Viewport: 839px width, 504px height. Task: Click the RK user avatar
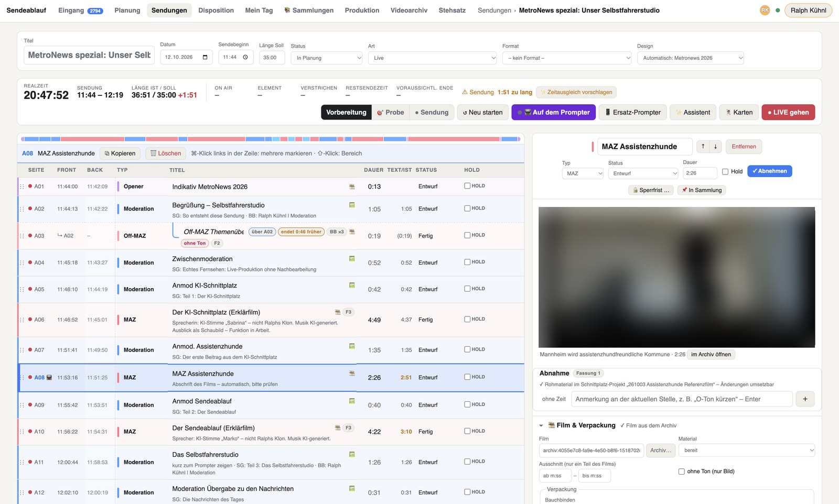(765, 10)
